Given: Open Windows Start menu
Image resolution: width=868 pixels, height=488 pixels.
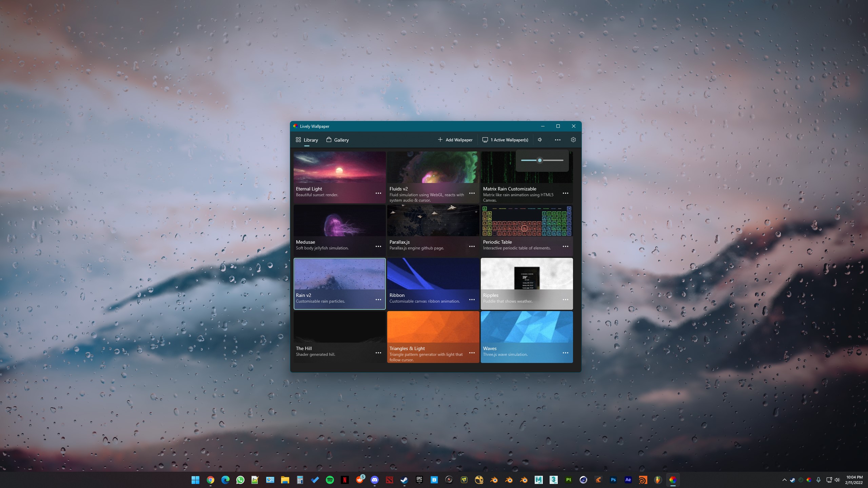Looking at the screenshot, I should tap(195, 480).
